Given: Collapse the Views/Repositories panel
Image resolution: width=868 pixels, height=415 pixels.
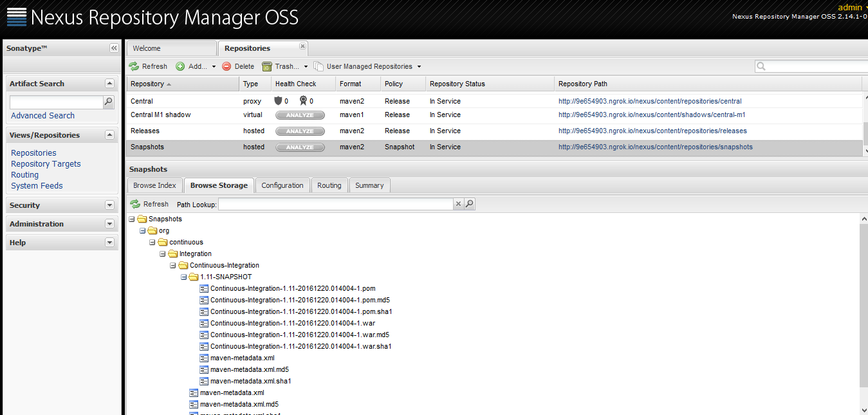Looking at the screenshot, I should click(x=109, y=135).
